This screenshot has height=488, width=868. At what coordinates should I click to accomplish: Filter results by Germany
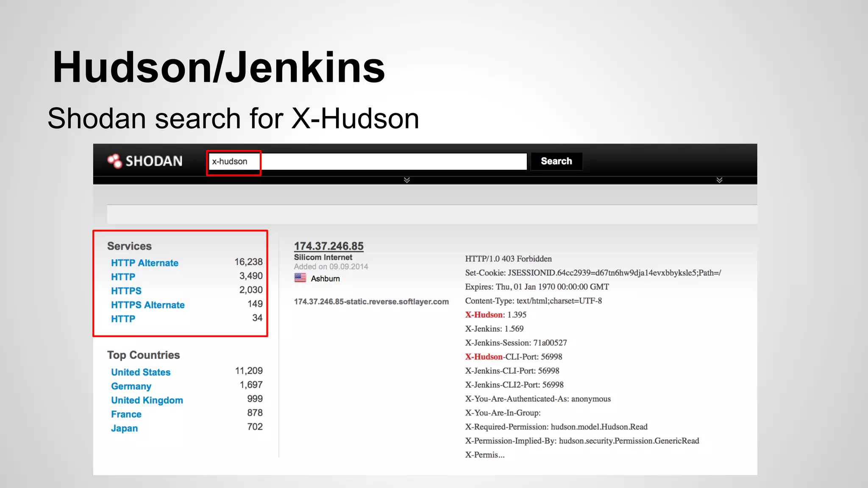click(x=131, y=386)
